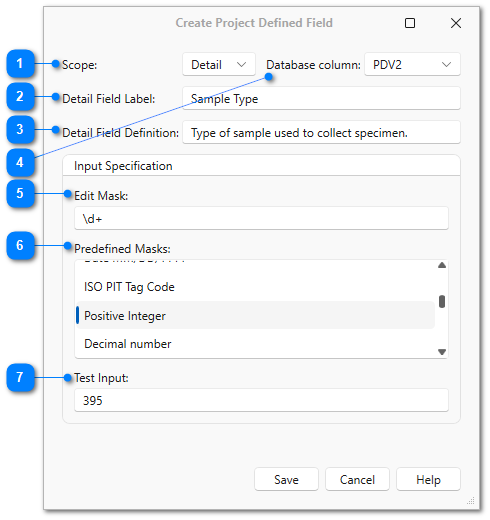Click annotation marker number 4
The width and height of the screenshot is (490, 520).
tap(20, 162)
